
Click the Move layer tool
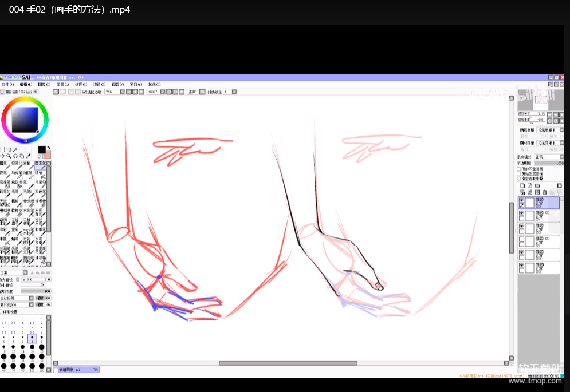click(x=3, y=156)
